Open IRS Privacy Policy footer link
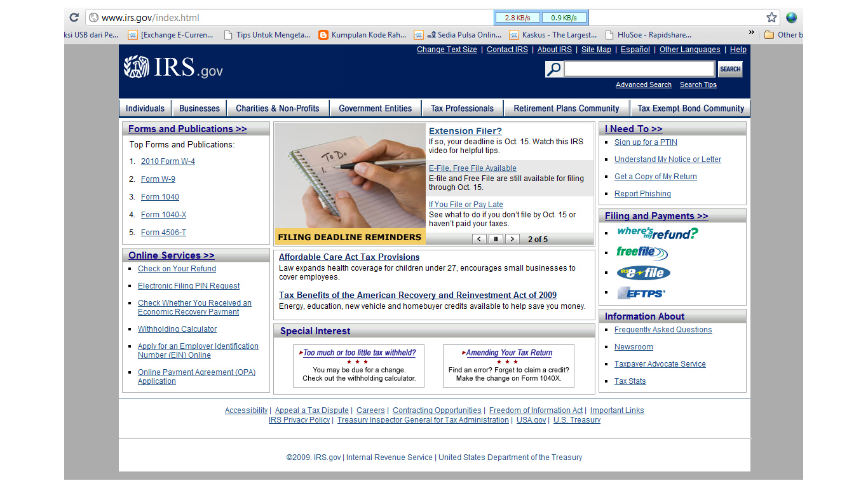 [299, 420]
